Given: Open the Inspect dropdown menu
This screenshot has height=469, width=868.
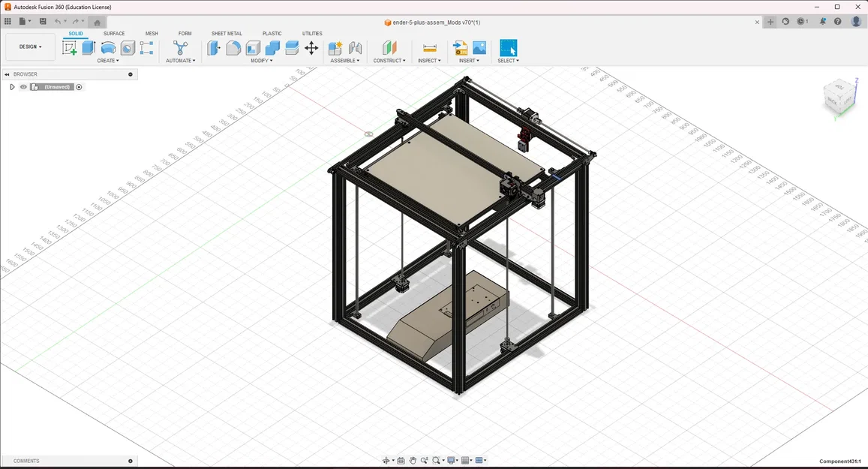Looking at the screenshot, I should click(x=430, y=61).
